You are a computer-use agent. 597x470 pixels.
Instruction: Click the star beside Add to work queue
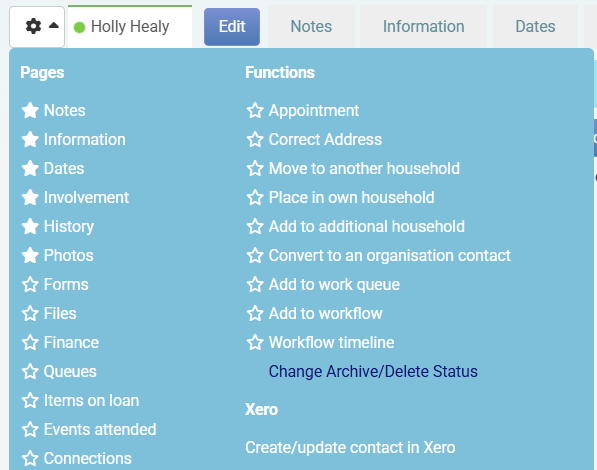(x=255, y=285)
